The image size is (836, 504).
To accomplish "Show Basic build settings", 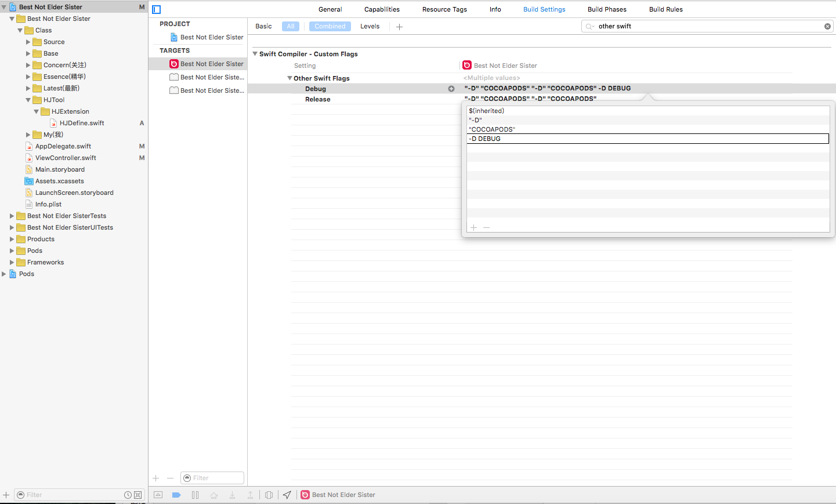I will (263, 26).
